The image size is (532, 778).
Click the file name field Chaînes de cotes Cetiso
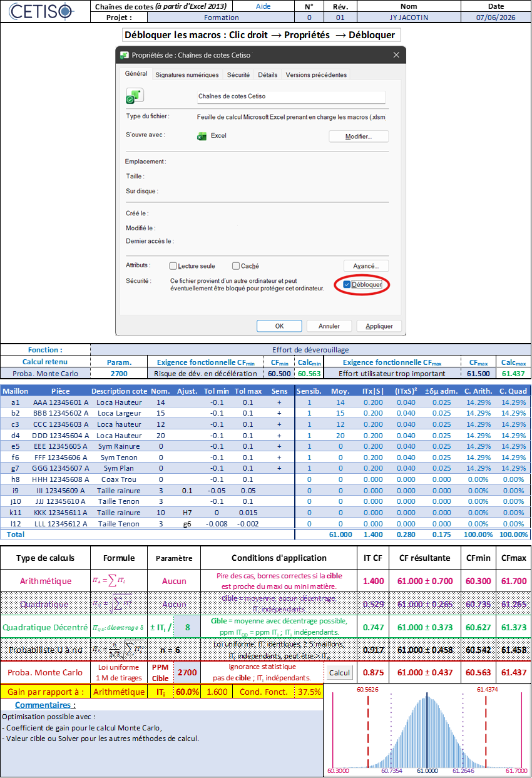pos(290,96)
